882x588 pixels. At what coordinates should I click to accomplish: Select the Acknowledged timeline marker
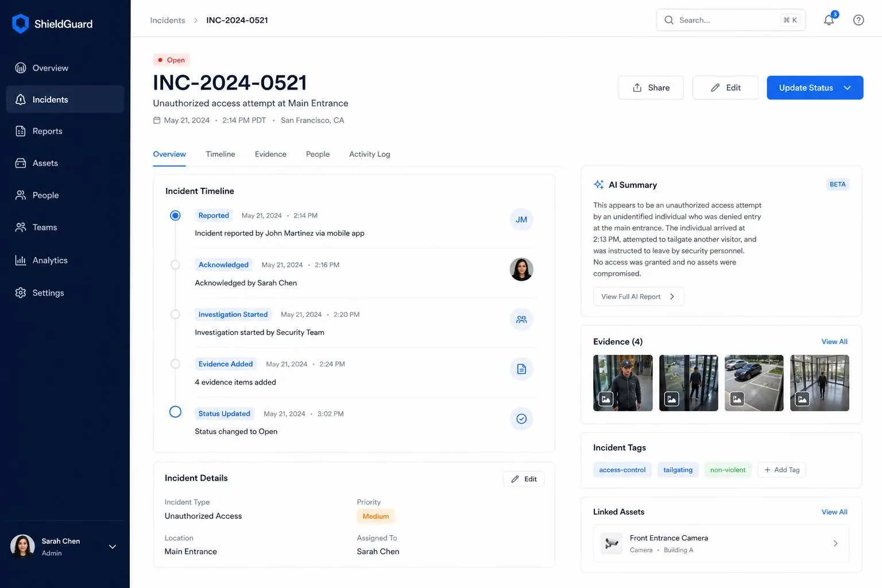(x=175, y=265)
